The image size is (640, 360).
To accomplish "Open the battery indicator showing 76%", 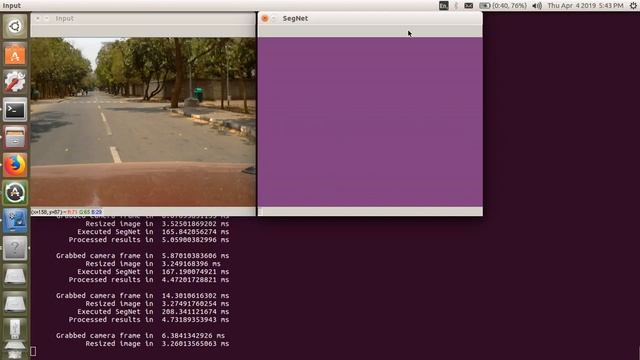I will pos(502,5).
